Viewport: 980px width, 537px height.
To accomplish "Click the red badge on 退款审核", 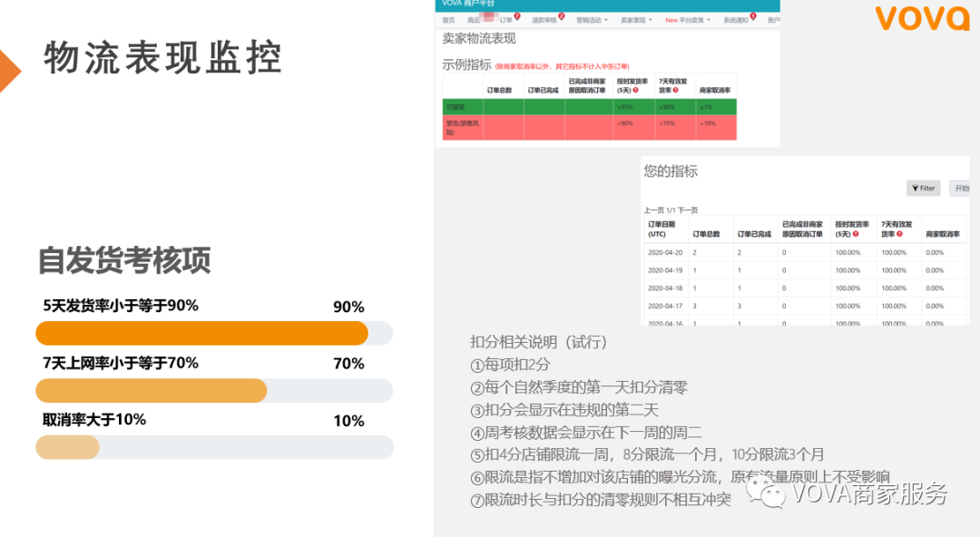I will click(561, 16).
